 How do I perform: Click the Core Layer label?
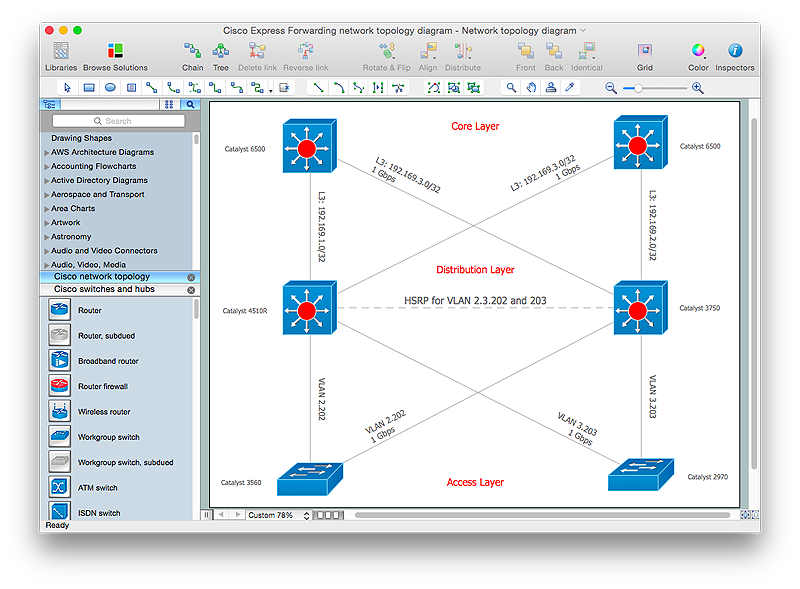(x=475, y=126)
